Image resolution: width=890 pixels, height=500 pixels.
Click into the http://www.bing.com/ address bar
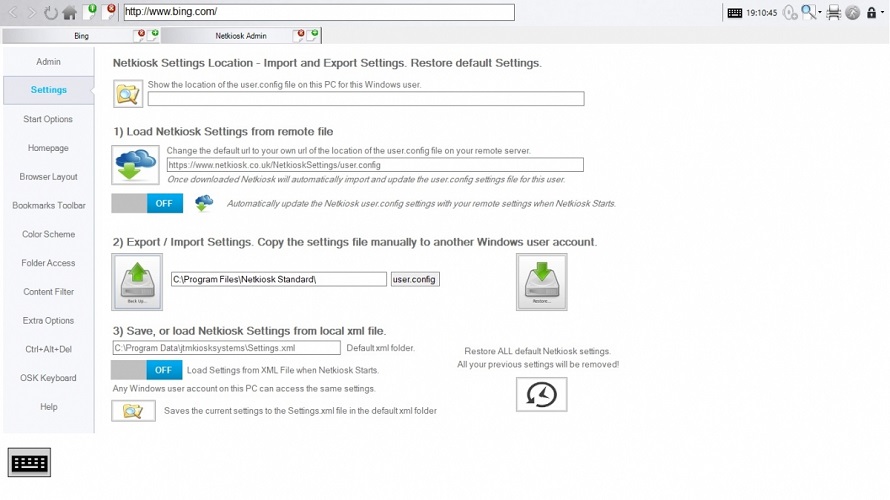coord(319,12)
